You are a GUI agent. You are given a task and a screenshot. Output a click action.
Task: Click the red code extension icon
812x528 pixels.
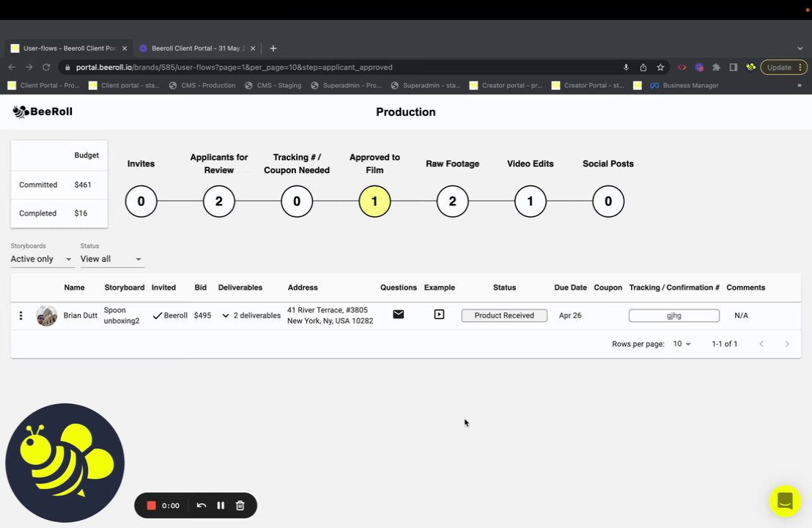coord(682,67)
